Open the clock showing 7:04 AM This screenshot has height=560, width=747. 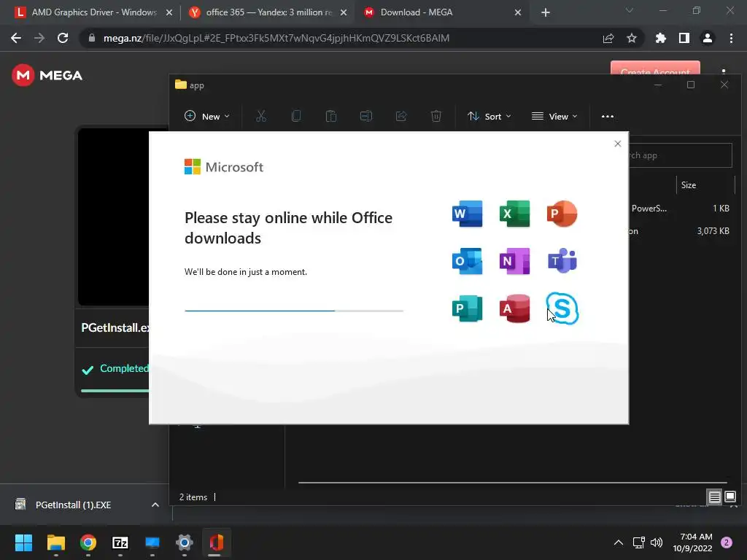click(x=693, y=542)
